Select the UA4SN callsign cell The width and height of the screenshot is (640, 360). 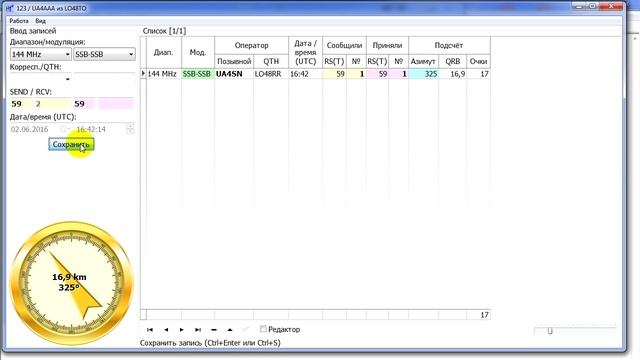pyautogui.click(x=234, y=74)
